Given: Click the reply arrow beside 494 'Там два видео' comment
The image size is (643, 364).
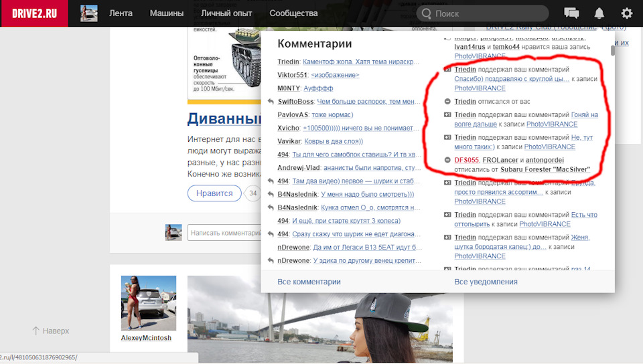Looking at the screenshot, I should pos(270,181).
